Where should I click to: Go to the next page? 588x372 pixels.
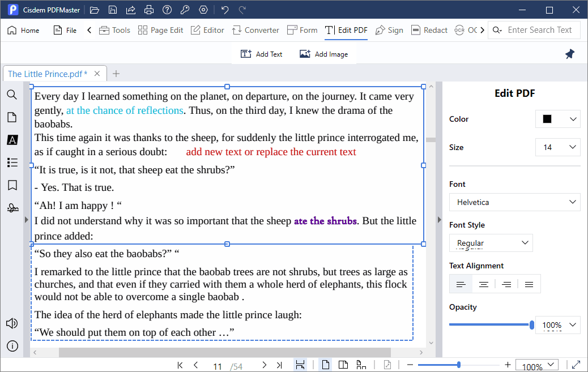(265, 365)
